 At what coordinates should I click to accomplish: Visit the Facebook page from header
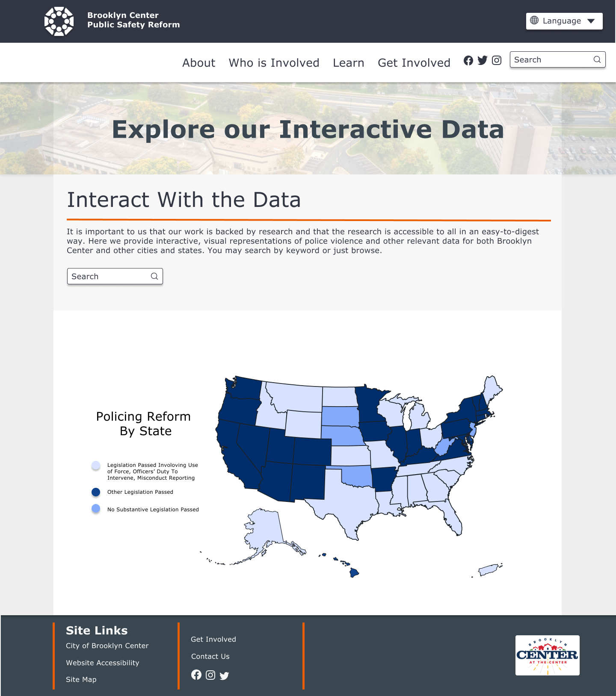pos(468,60)
